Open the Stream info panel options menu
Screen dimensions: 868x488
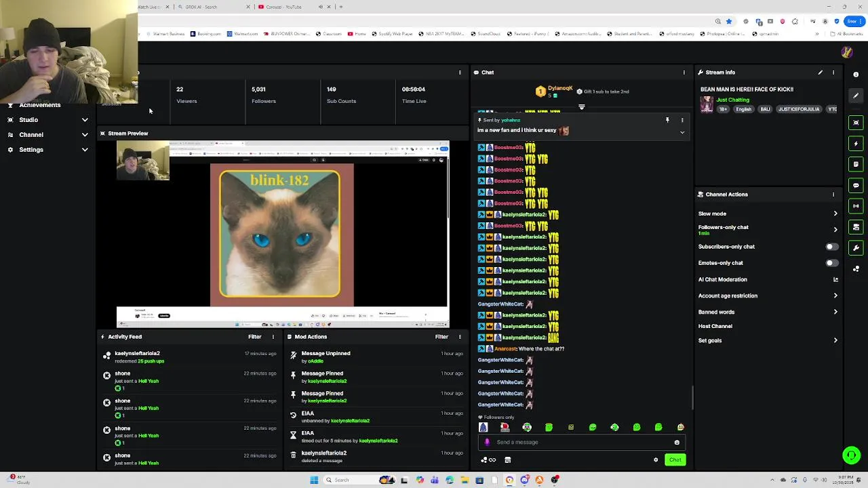click(x=833, y=73)
